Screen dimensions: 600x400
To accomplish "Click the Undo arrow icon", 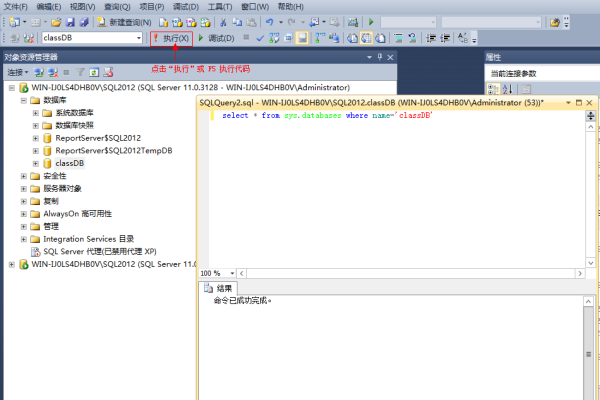I will pos(269,22).
